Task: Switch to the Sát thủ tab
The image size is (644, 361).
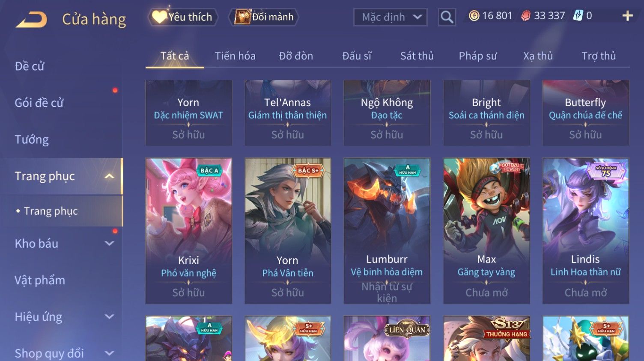Action: 417,56
